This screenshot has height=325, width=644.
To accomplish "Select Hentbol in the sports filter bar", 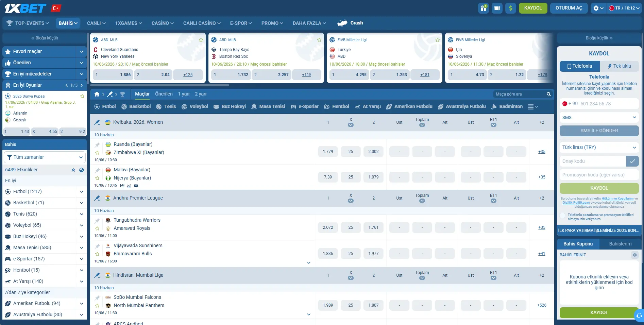I will click(337, 107).
